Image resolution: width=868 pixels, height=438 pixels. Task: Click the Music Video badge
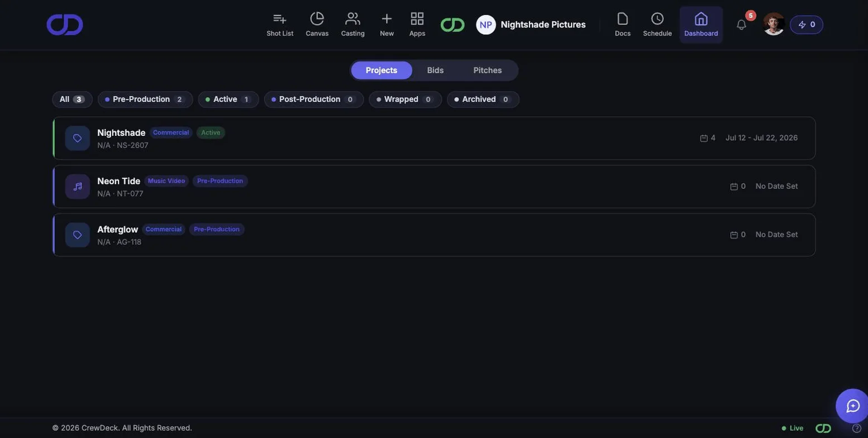(x=166, y=181)
